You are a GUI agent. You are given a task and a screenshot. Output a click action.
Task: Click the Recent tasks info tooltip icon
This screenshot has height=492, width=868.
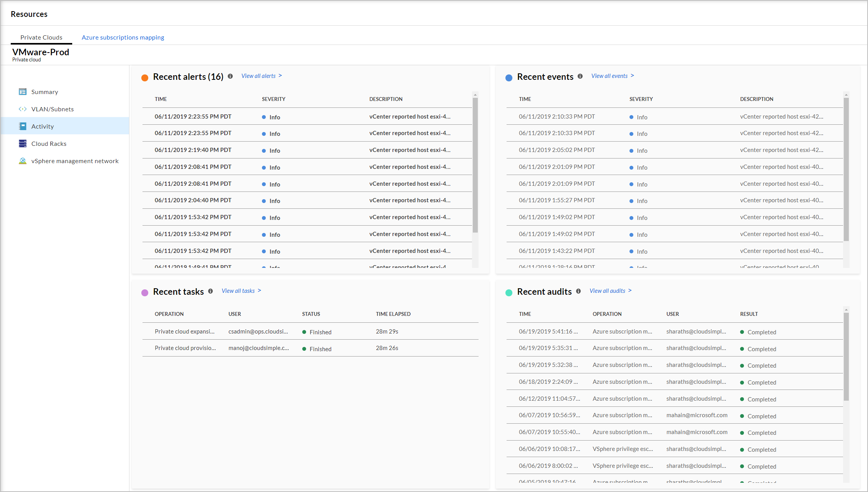211,291
